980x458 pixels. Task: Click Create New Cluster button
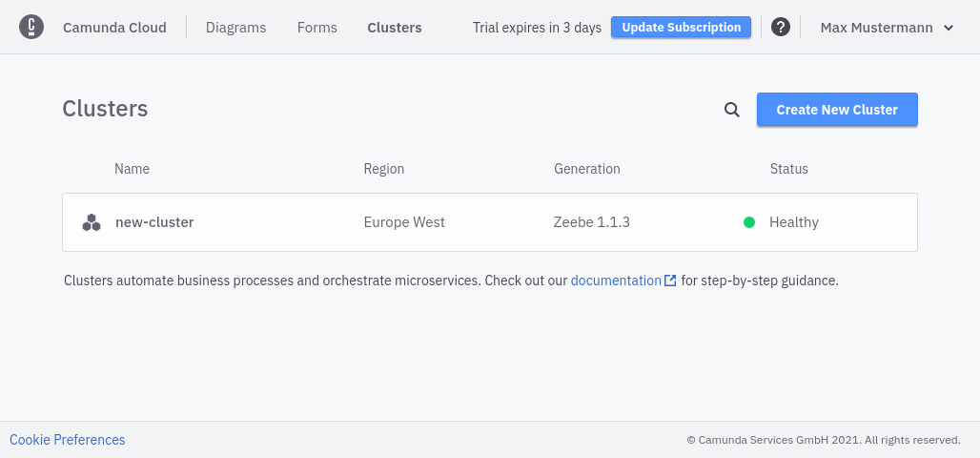coord(837,110)
